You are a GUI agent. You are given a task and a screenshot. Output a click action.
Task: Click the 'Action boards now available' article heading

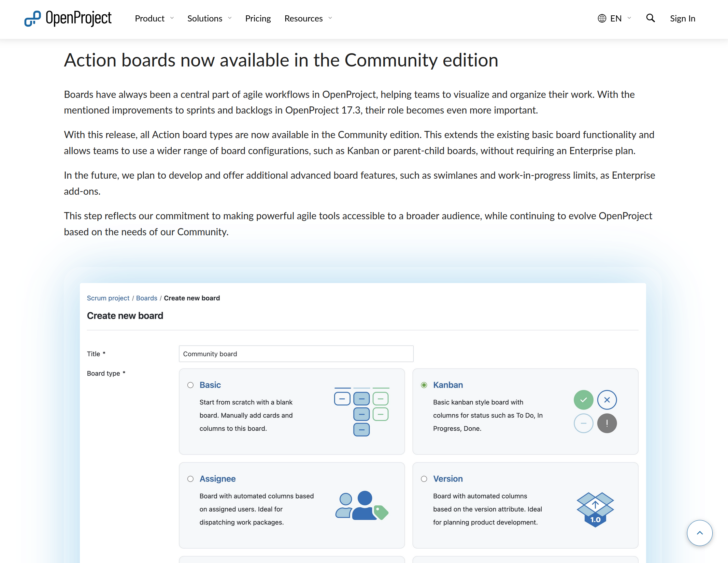[281, 60]
